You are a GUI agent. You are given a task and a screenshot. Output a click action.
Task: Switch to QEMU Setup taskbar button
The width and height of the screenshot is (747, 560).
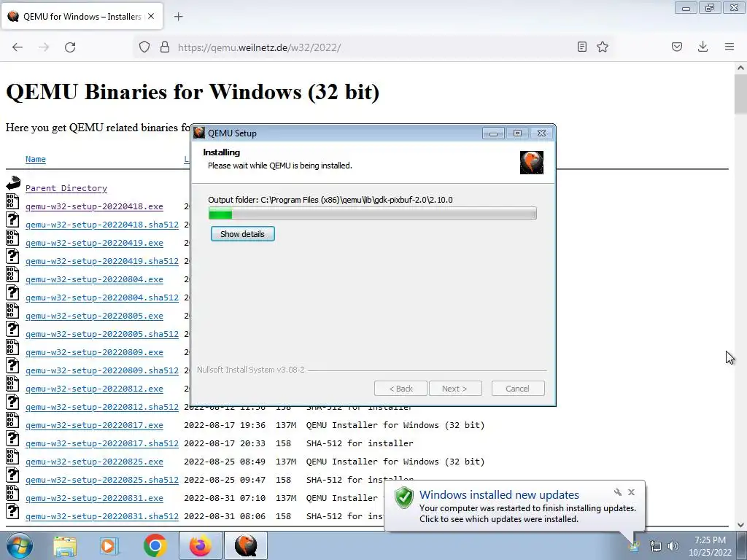tap(246, 545)
